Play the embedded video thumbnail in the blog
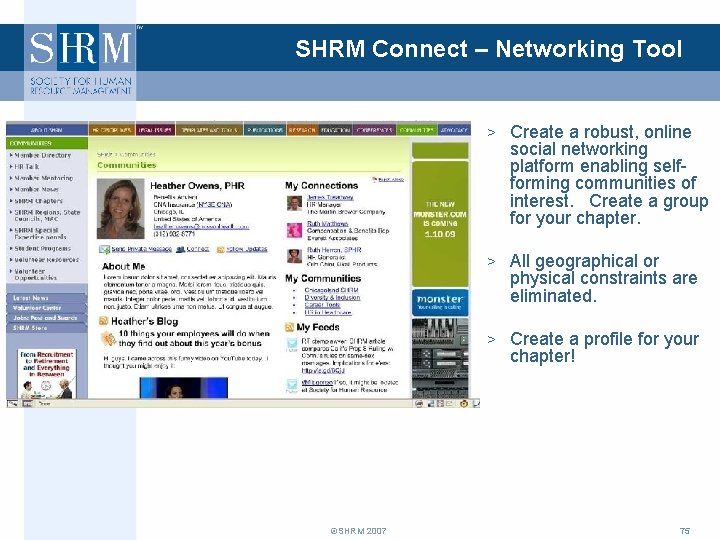720x540 pixels. click(184, 388)
